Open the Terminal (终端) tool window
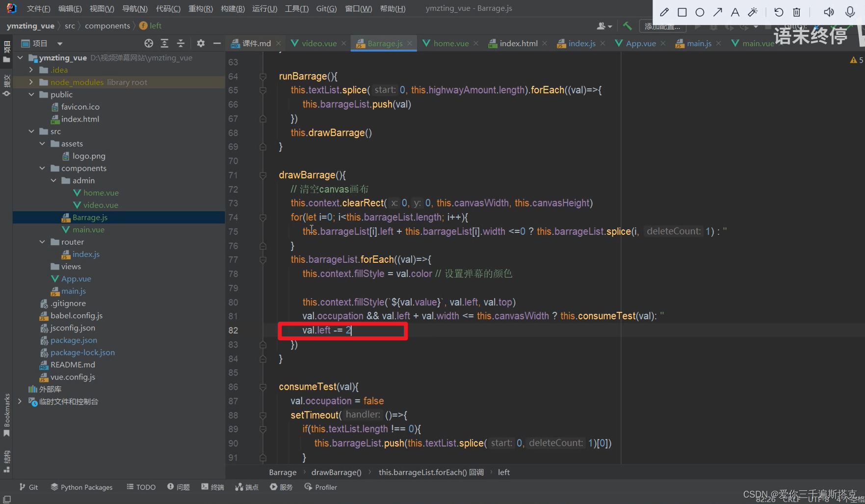 212,487
